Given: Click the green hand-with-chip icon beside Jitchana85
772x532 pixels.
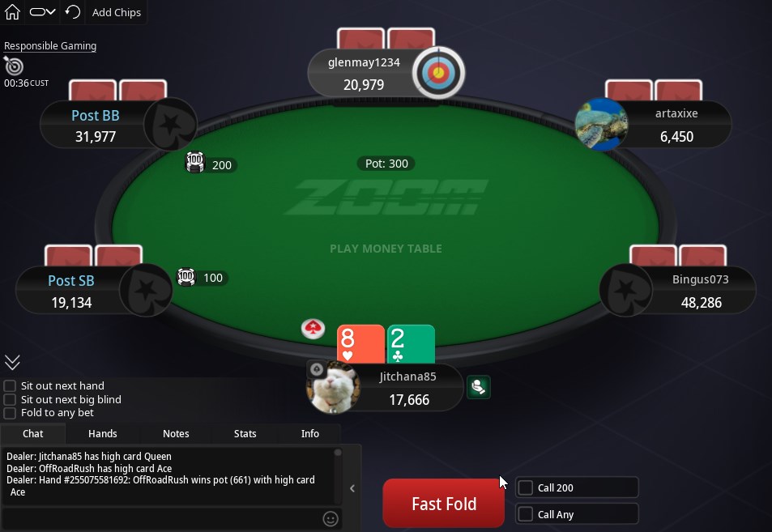Looking at the screenshot, I should (x=479, y=387).
